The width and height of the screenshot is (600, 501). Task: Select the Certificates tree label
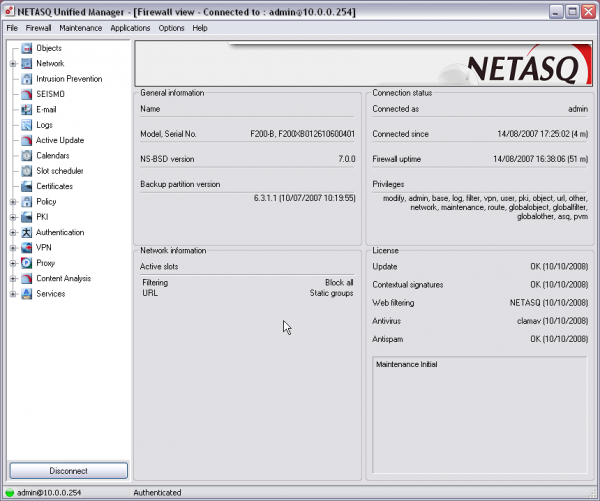click(54, 186)
